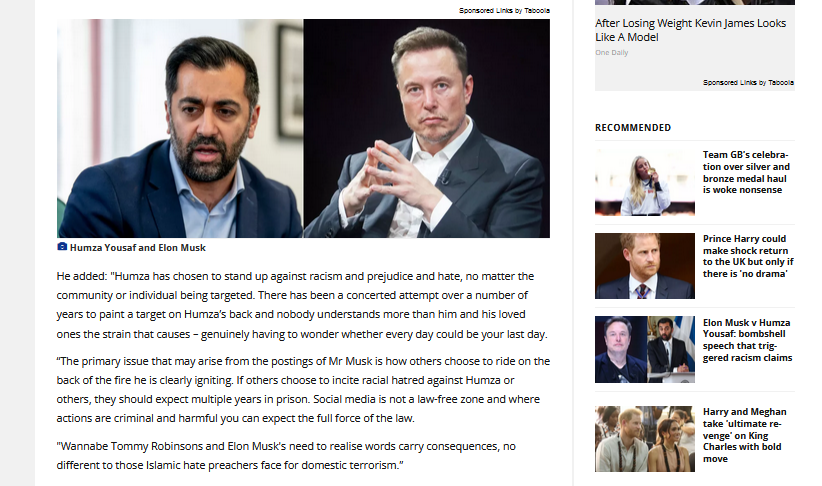Click the Elon Musk half of the main photo
822x486 pixels.
coord(427,128)
